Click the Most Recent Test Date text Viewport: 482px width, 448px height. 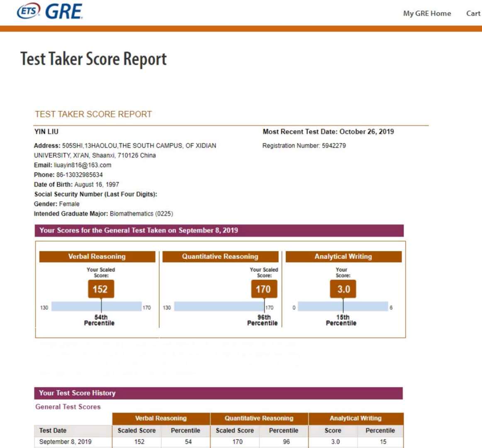point(328,131)
